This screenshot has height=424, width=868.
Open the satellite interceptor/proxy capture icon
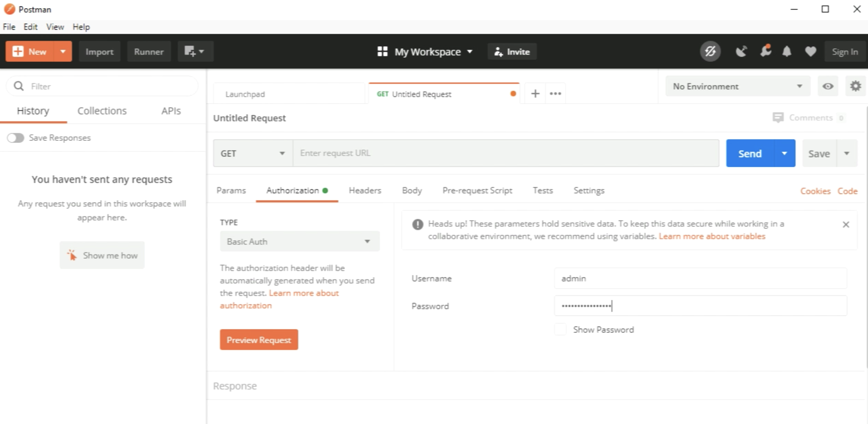[x=741, y=52]
